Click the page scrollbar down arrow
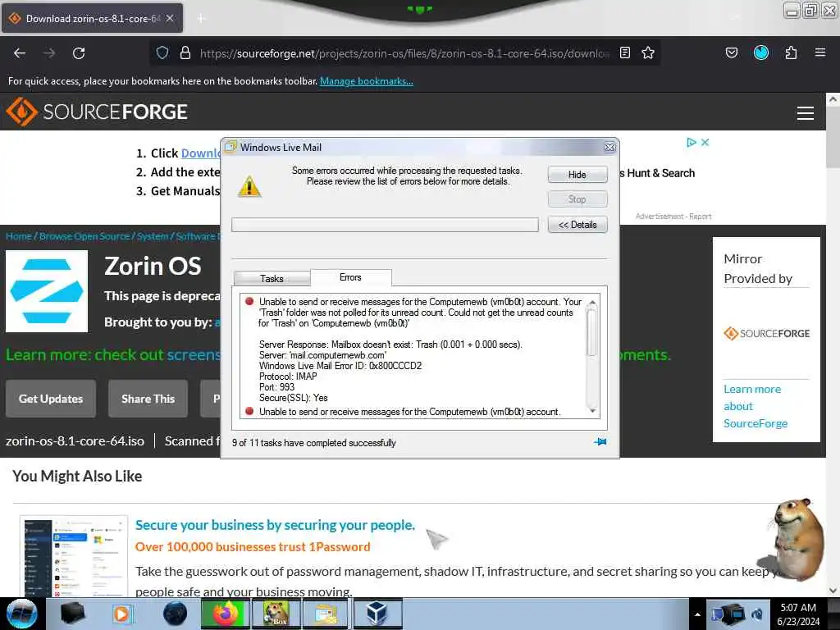Image resolution: width=840 pixels, height=630 pixels. pyautogui.click(x=833, y=591)
